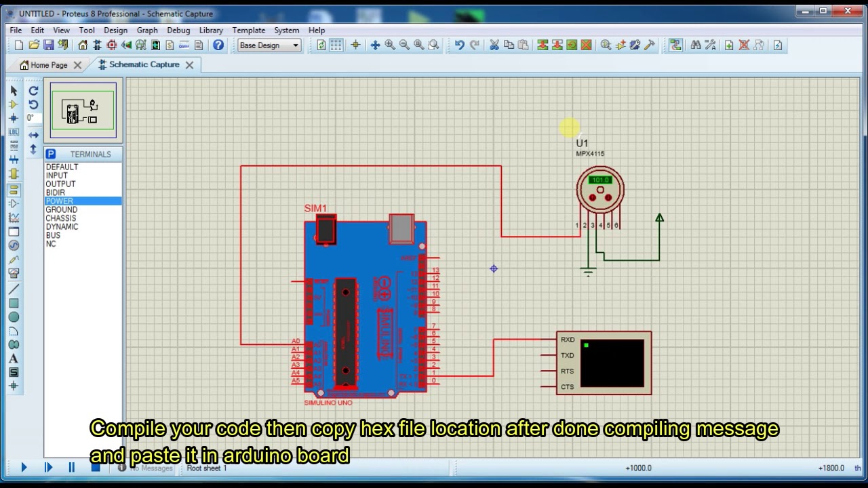Click the pan/center-at-cursor arrows icon
Screen dimensions: 868x488
click(375, 45)
